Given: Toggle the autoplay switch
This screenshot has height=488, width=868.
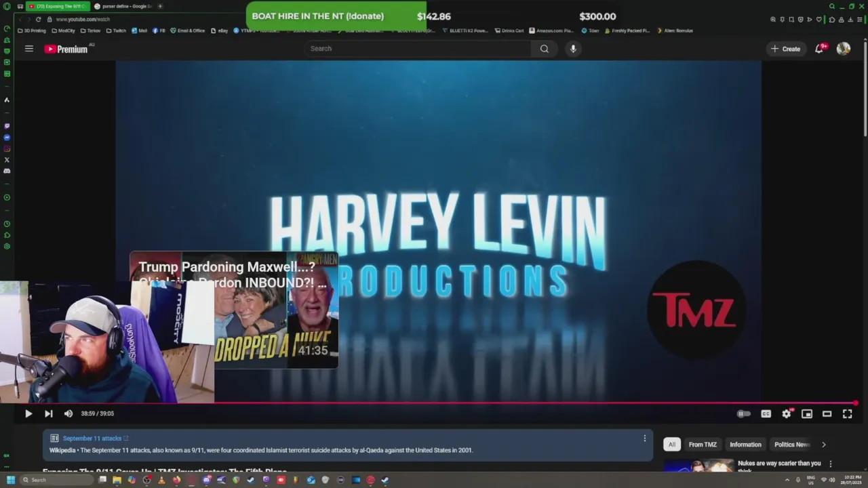Looking at the screenshot, I should click(744, 413).
